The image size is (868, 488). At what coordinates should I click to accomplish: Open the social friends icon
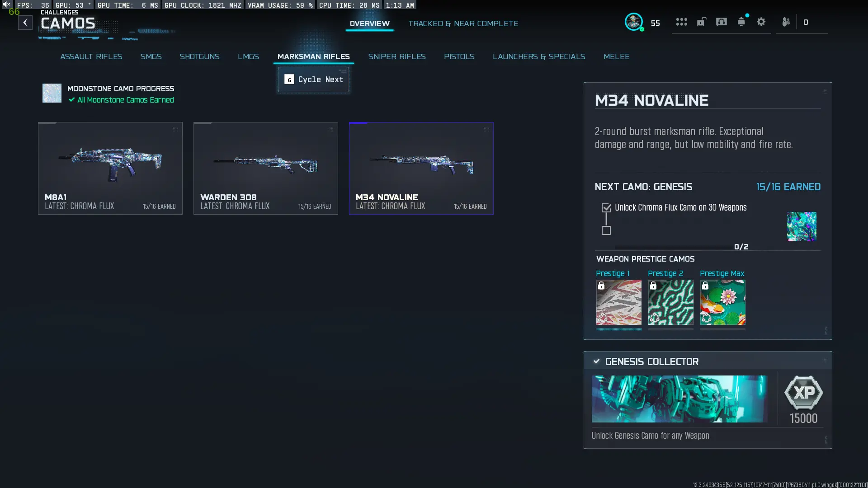click(x=786, y=22)
